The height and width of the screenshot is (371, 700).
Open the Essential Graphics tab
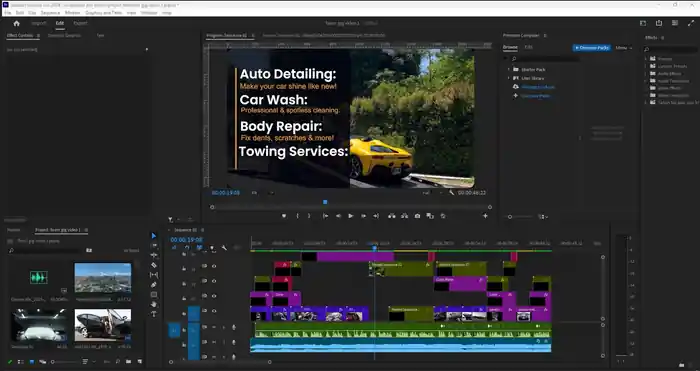(x=64, y=35)
